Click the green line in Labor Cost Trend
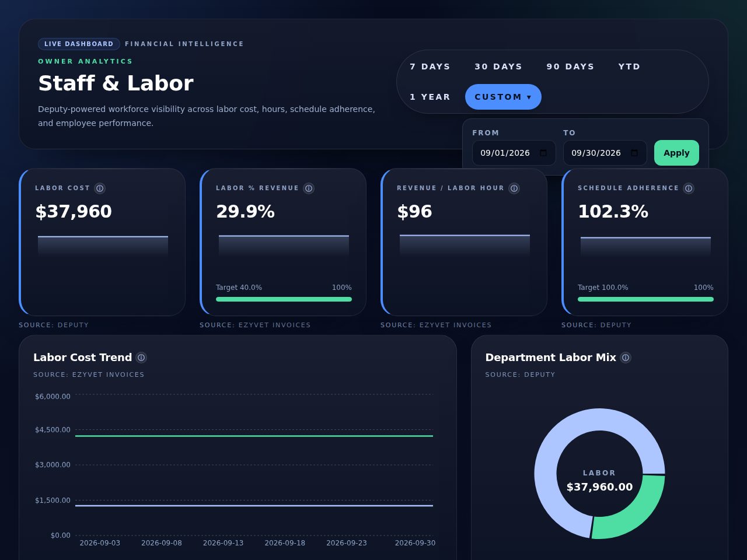The image size is (747, 560). [x=254, y=436]
